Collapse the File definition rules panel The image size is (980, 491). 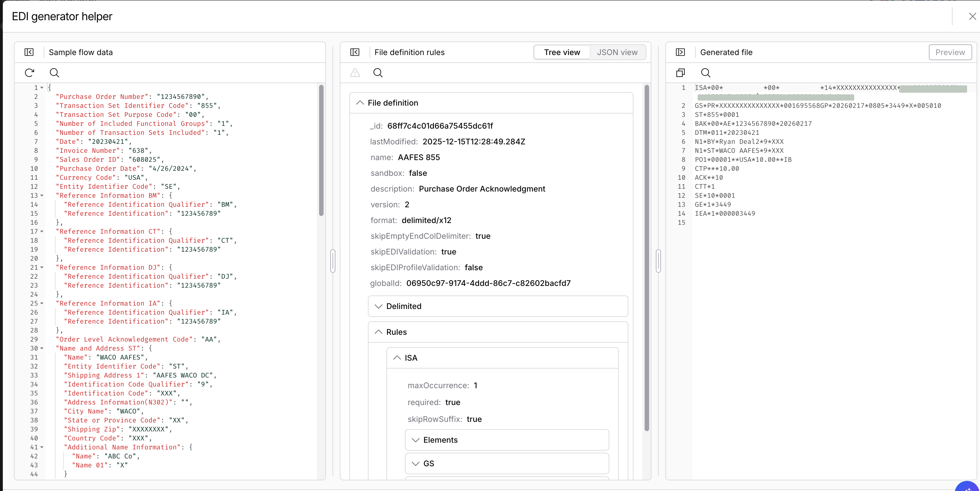pyautogui.click(x=354, y=52)
